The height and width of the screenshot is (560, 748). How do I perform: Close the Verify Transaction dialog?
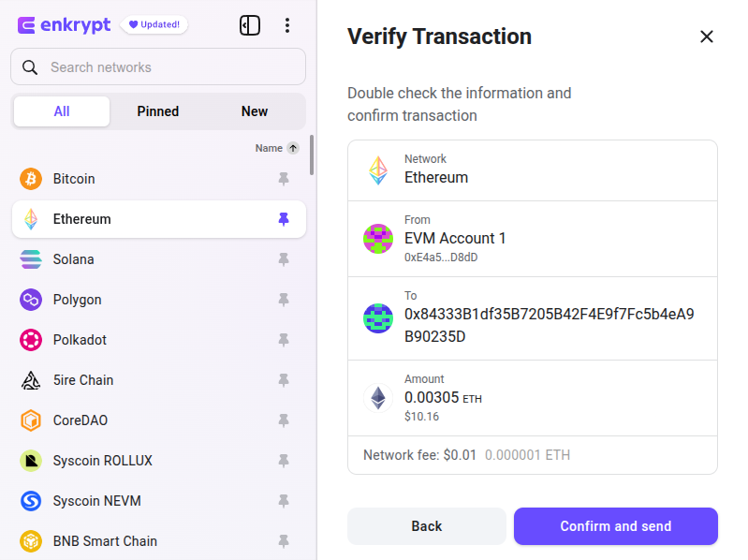coord(707,37)
